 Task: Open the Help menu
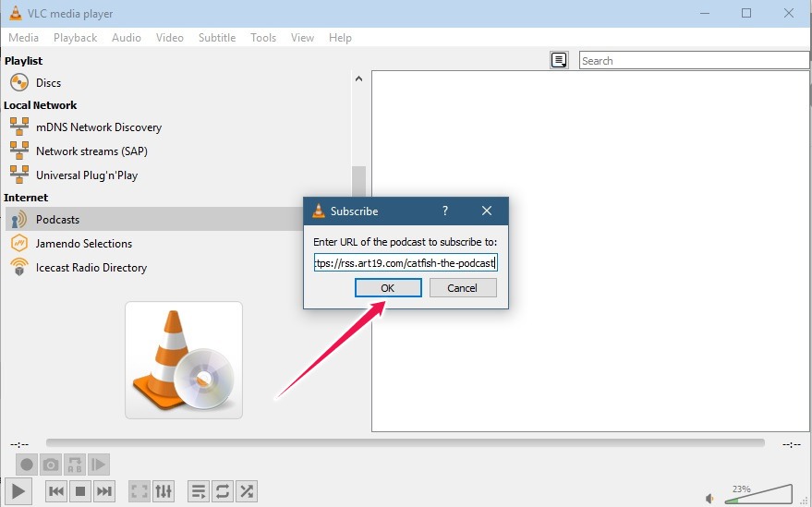(340, 38)
